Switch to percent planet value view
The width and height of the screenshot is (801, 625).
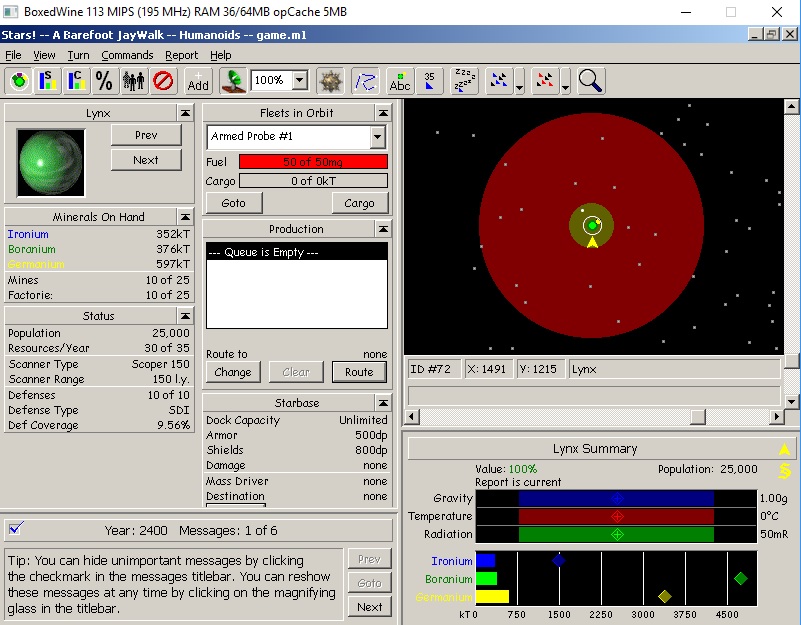point(104,81)
